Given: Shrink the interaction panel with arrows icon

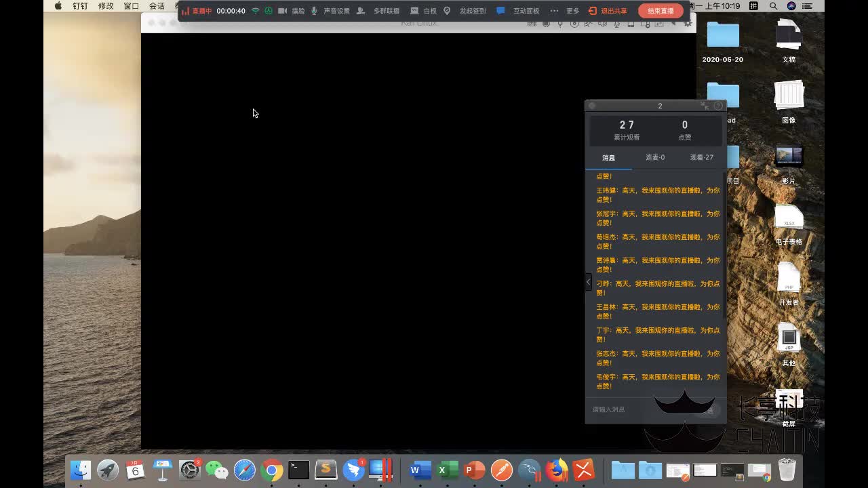Looking at the screenshot, I should click(x=705, y=106).
